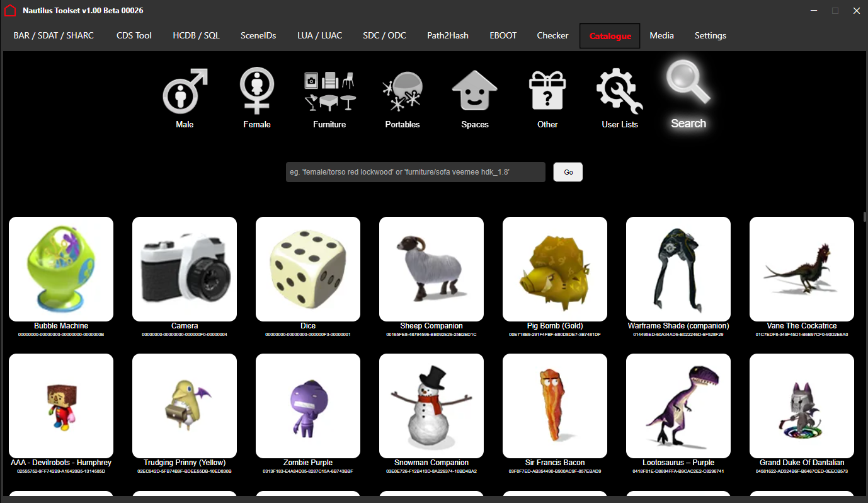Click the Warframe Shade (companion) label
868x503 pixels.
click(678, 326)
